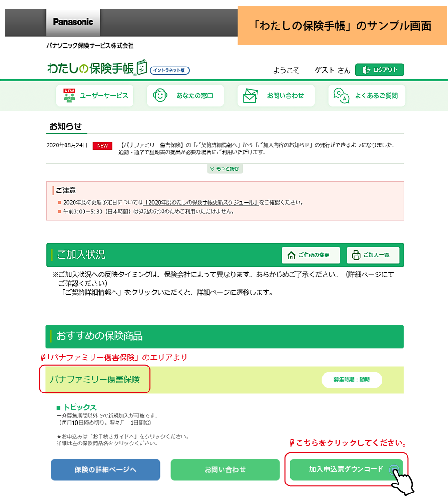Click the house icon for ご住所の変更
Screen dimensions: 448x501
pos(291,255)
